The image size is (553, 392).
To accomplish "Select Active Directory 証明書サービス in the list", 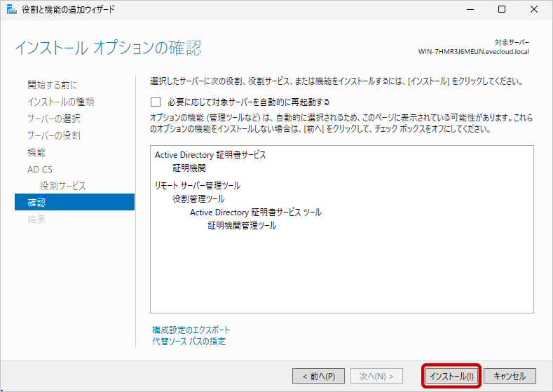I will [x=210, y=155].
